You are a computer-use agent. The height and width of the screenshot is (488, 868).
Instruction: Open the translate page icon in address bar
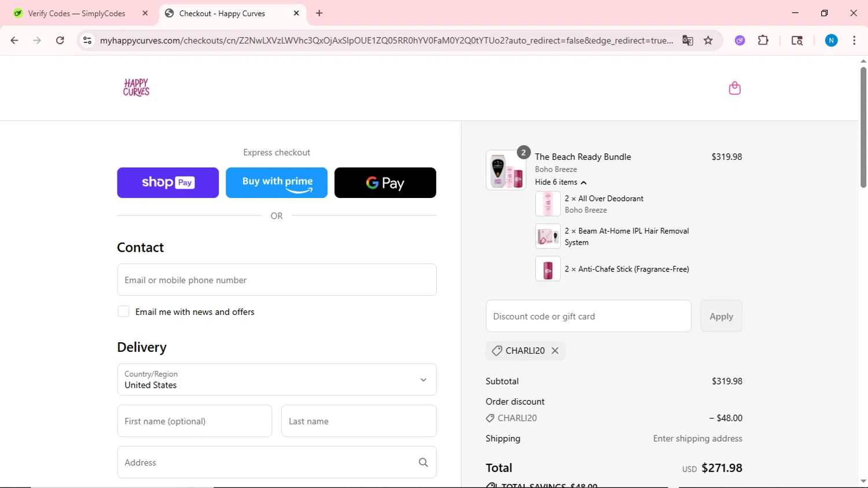(x=687, y=41)
